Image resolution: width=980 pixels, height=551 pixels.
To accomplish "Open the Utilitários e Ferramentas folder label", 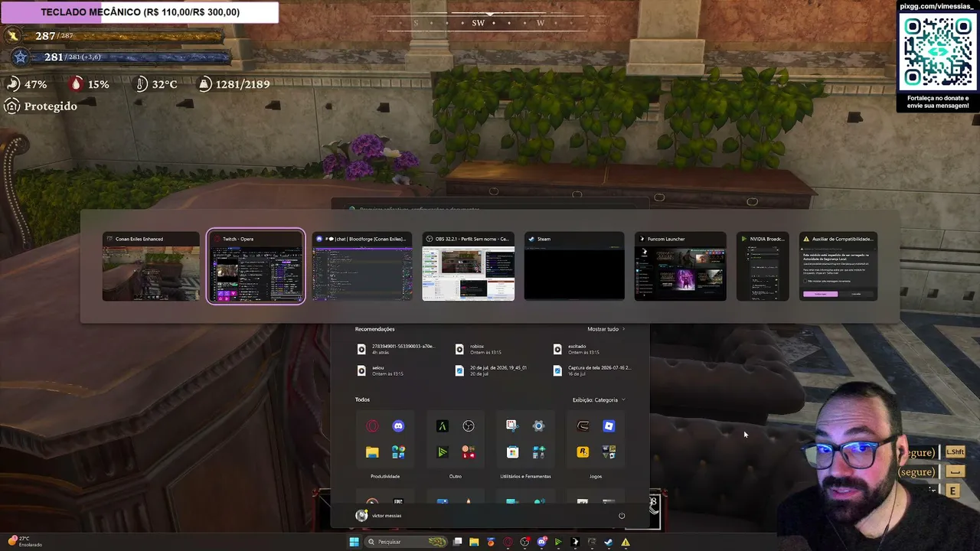I will click(x=525, y=477).
